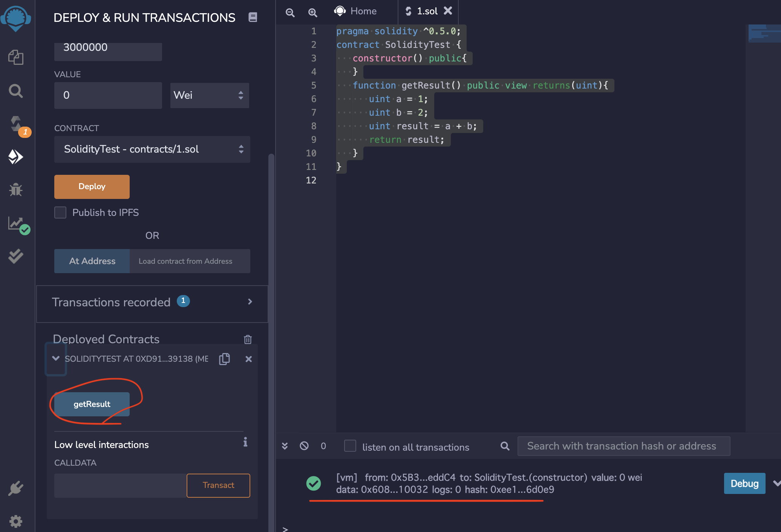Clear the terminal console icon

tap(304, 446)
